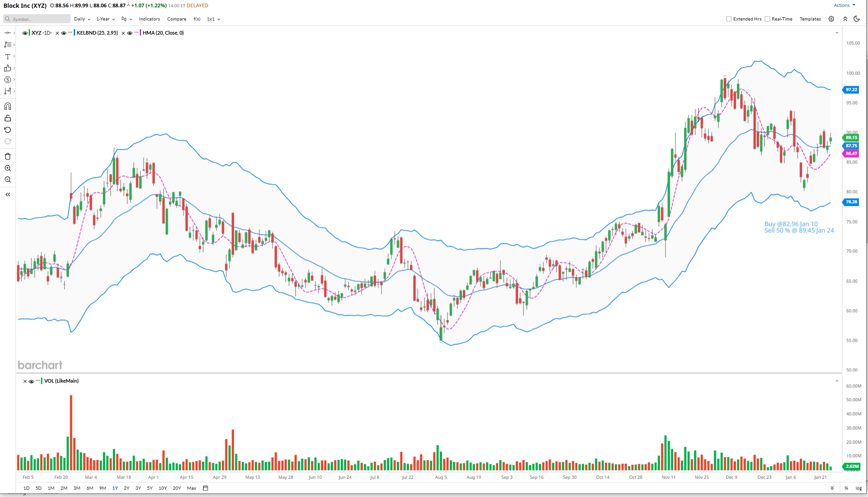Open the Compare menu
This screenshot has width=868, height=497.
pyautogui.click(x=177, y=19)
